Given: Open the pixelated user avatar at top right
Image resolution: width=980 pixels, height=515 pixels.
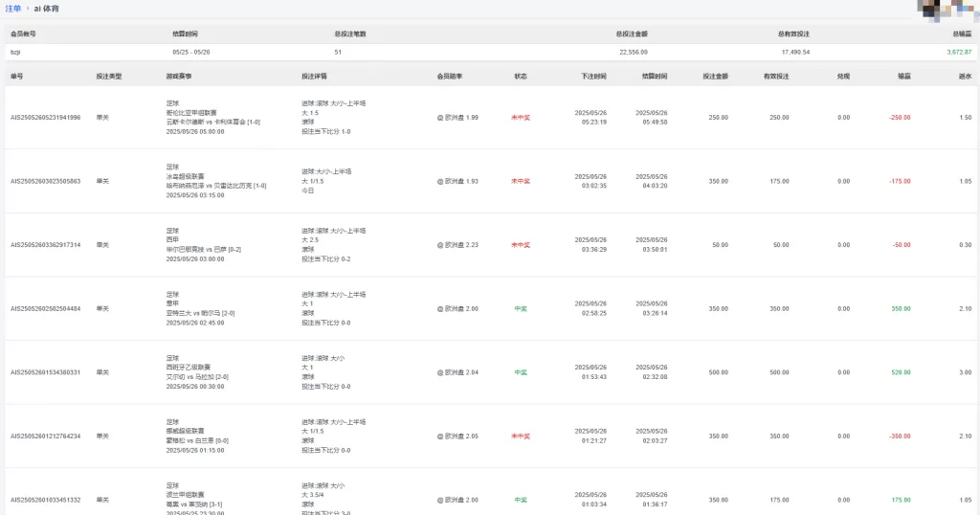Looking at the screenshot, I should [948, 10].
